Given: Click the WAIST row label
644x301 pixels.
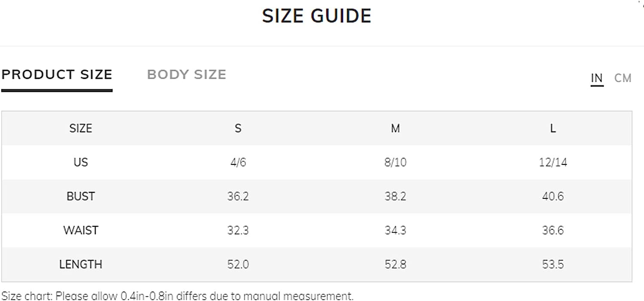Looking at the screenshot, I should [x=81, y=230].
